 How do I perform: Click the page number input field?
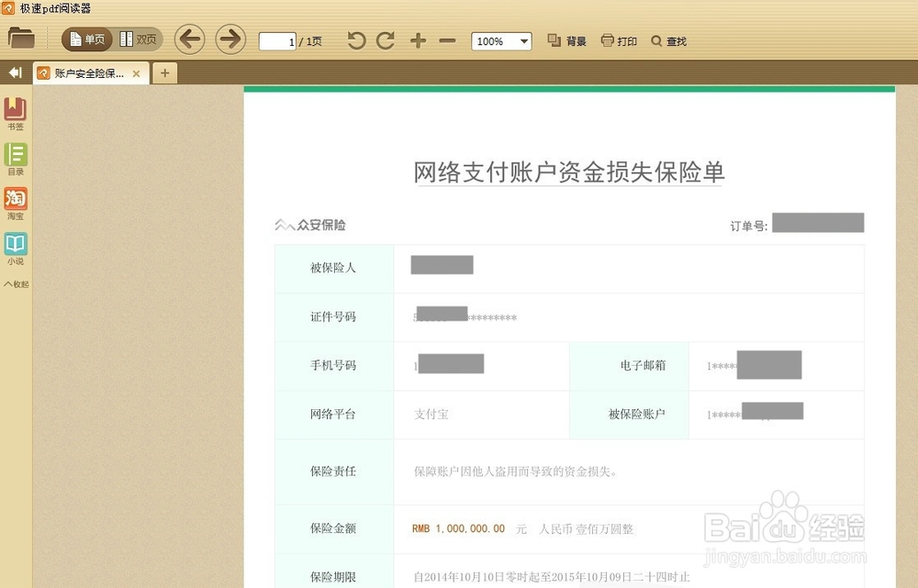click(277, 40)
